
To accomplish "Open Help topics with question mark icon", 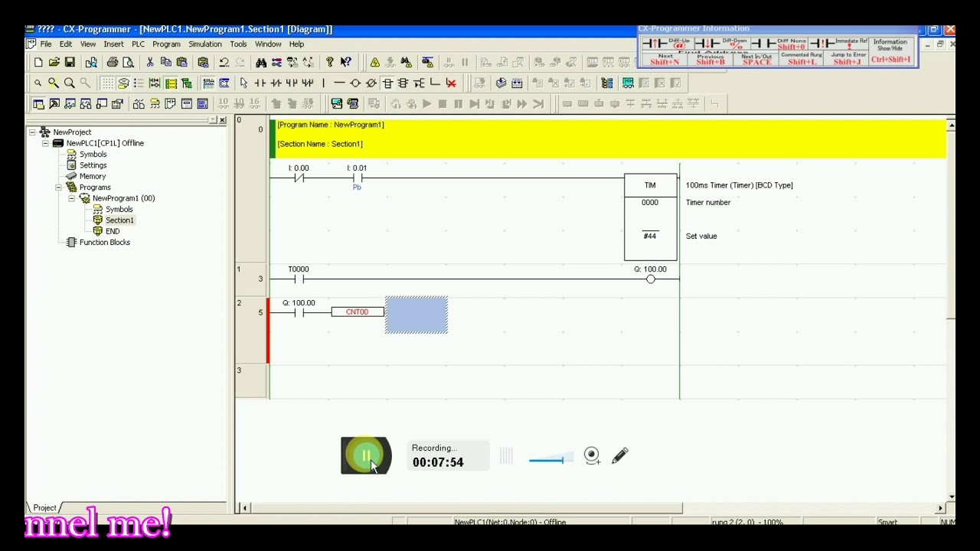I will pos(330,62).
